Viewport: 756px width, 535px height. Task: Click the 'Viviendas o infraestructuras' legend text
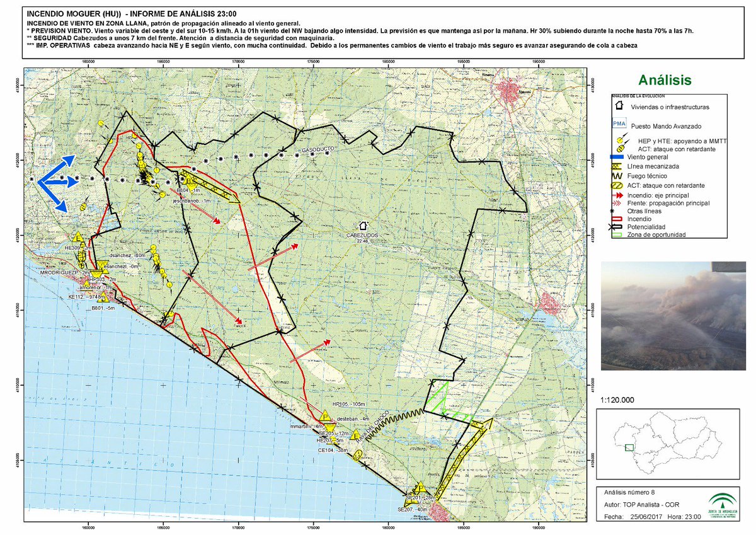(670, 107)
